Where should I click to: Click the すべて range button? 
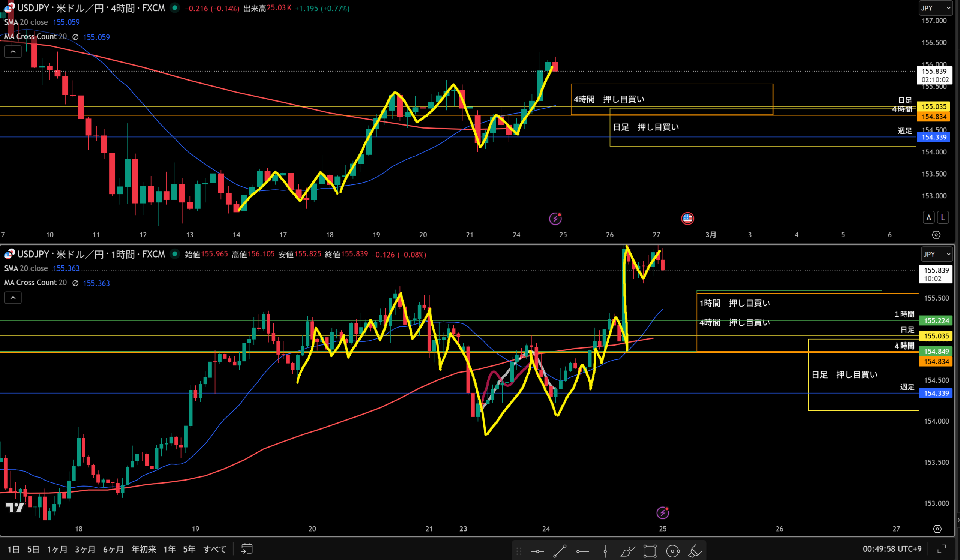(x=215, y=550)
